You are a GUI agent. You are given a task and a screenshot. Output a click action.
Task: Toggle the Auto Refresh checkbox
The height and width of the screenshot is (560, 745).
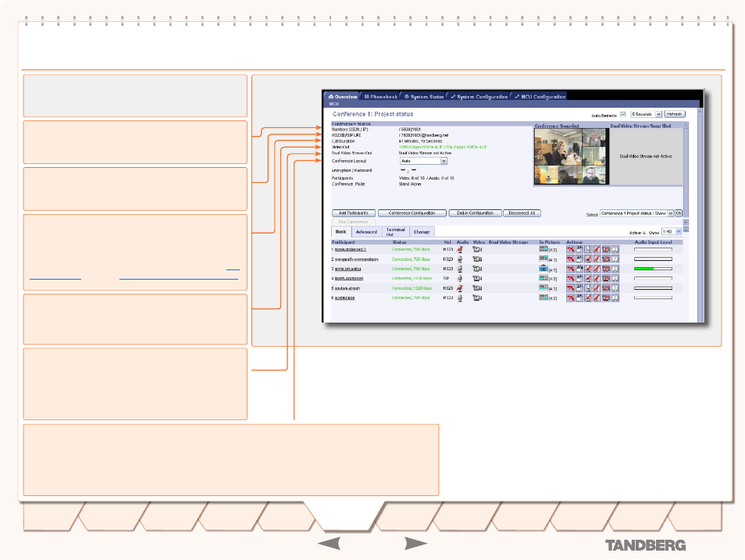point(623,114)
